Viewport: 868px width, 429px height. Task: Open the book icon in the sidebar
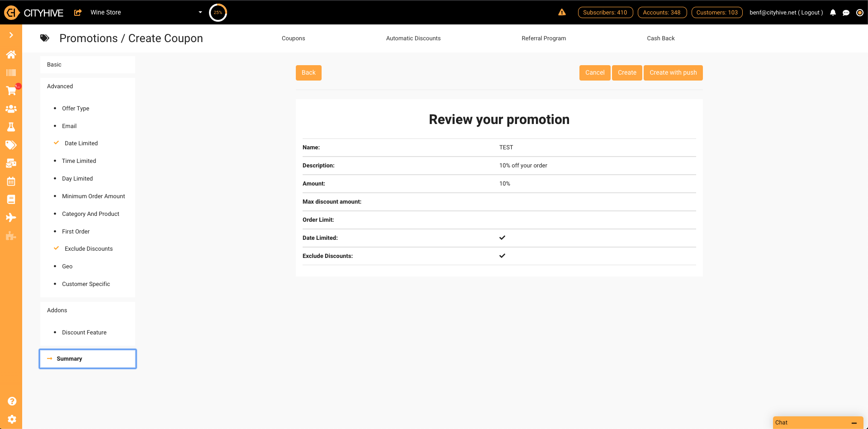point(11,200)
